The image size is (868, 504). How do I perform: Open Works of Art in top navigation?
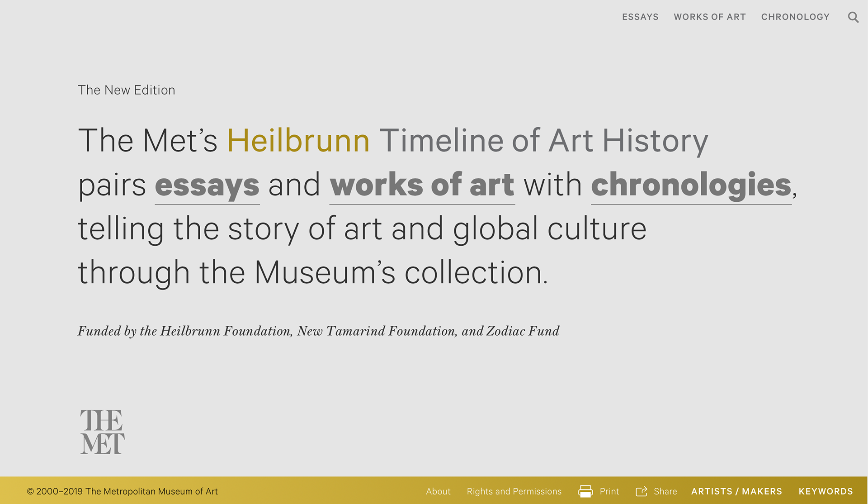tap(710, 17)
